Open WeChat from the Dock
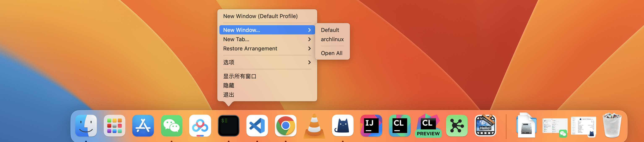Screen dimensions: 644x142 172,126
